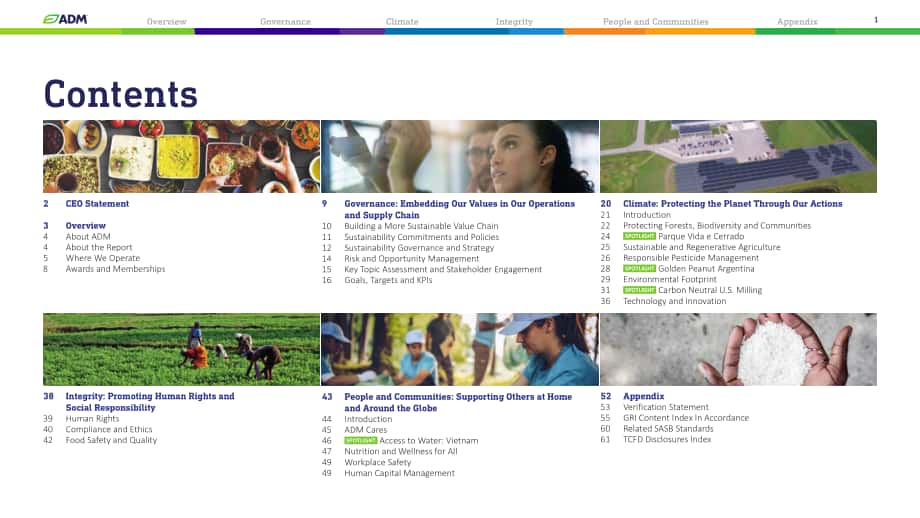Open TCFD Disclosures Index entry
Viewport: 920px width, 518px height.
(x=667, y=439)
